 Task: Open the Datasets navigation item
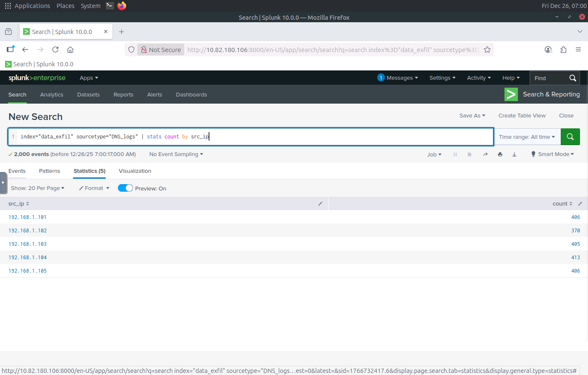click(88, 95)
